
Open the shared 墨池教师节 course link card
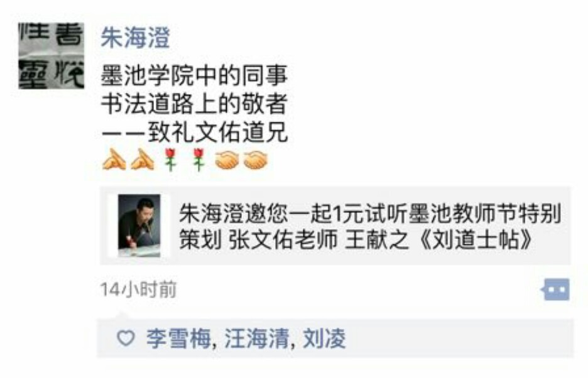[335, 226]
